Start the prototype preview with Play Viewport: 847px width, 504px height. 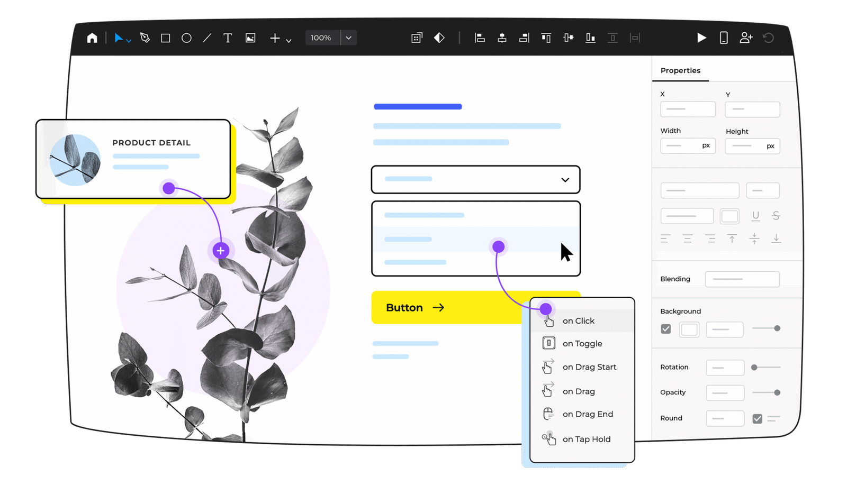[x=701, y=38]
